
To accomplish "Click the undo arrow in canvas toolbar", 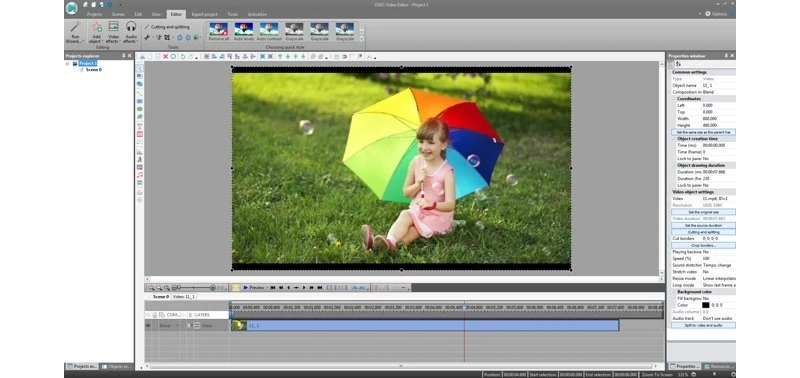I will (182, 57).
